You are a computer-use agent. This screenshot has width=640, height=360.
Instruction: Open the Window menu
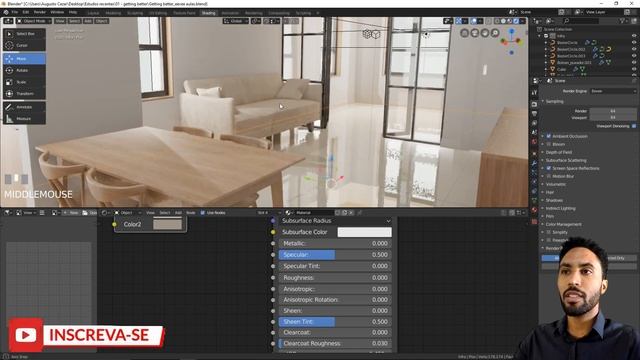pos(57,12)
